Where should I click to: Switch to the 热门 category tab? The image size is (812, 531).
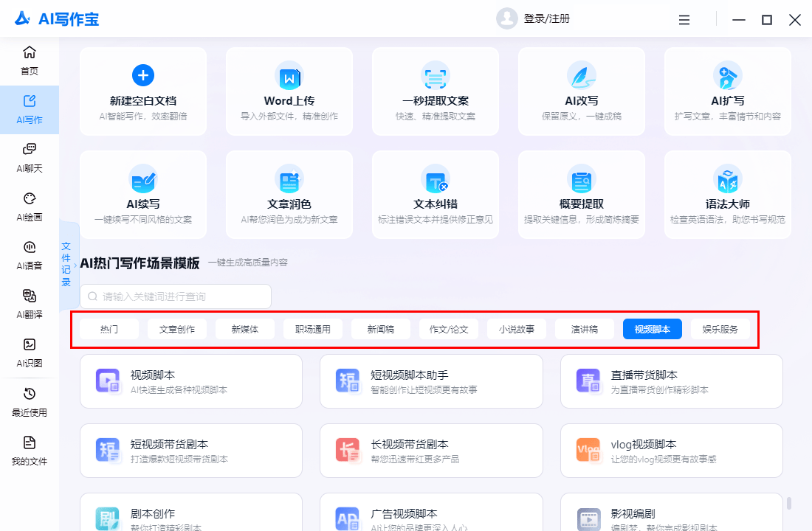(109, 330)
